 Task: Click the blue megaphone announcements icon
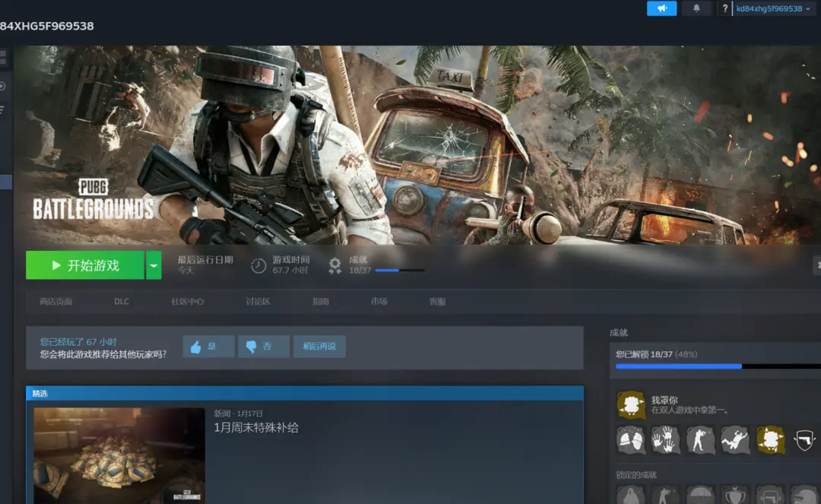point(661,8)
